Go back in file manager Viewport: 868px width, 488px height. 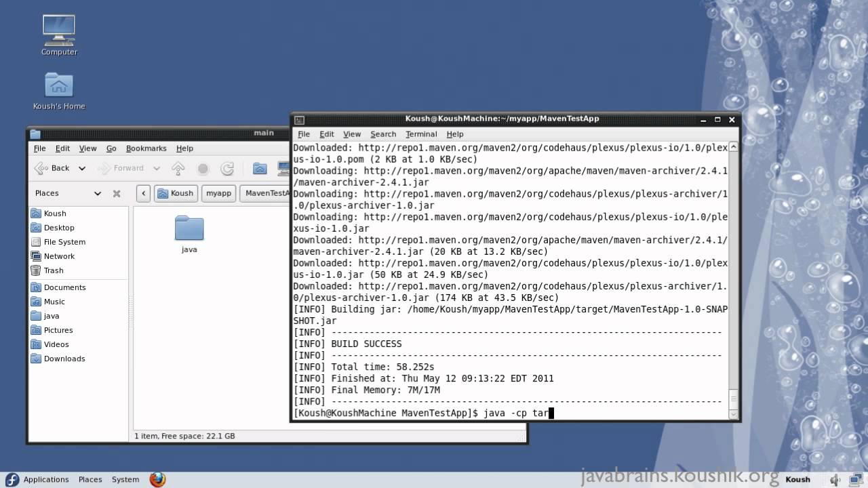(x=52, y=168)
